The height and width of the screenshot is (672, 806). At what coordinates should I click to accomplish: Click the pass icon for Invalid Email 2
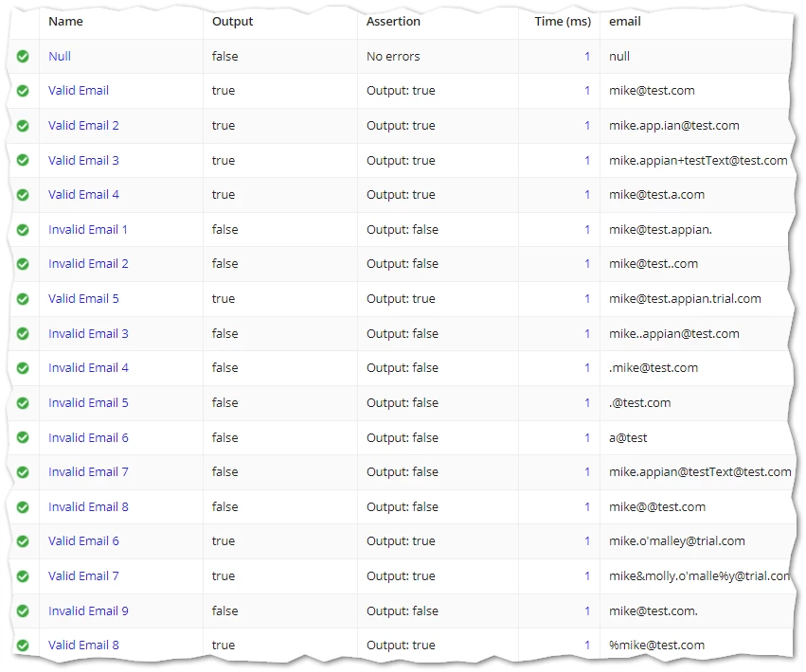pyautogui.click(x=23, y=264)
